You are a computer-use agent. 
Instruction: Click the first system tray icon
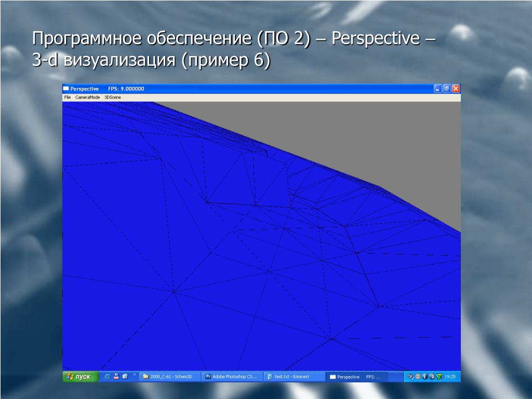pyautogui.click(x=410, y=377)
